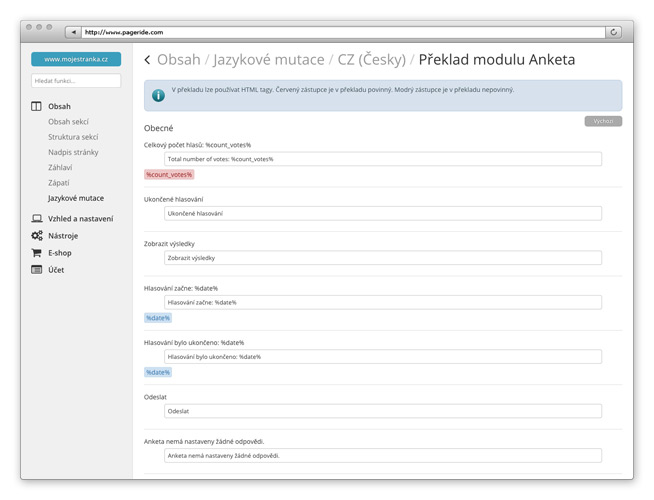This screenshot has height=500, width=654.
Task: Click the Účet card icon
Action: pos(37,270)
